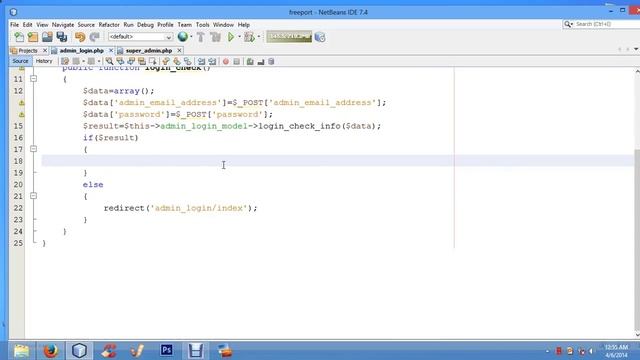This screenshot has width=640, height=360.
Task: Close the Projects tab
Action: click(45, 51)
